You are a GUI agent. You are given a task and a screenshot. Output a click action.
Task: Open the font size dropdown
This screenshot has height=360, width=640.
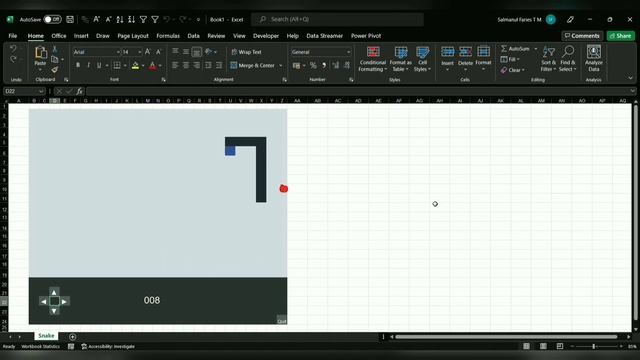click(140, 52)
